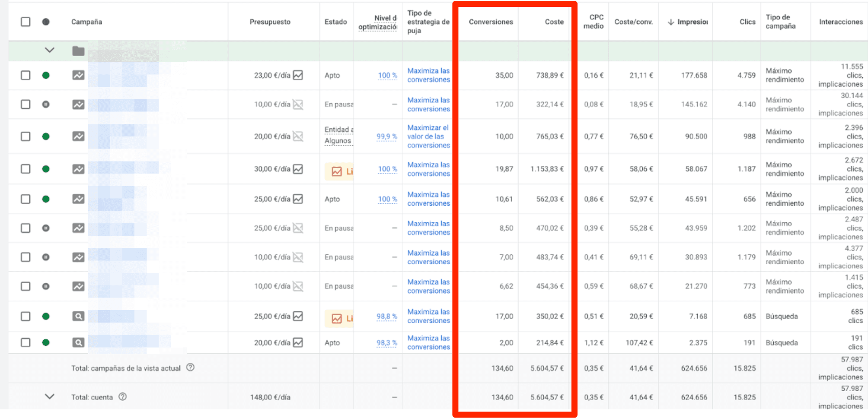The height and width of the screenshot is (418, 868).
Task: Click the folder icon in the campaign group row
Action: coord(78,51)
